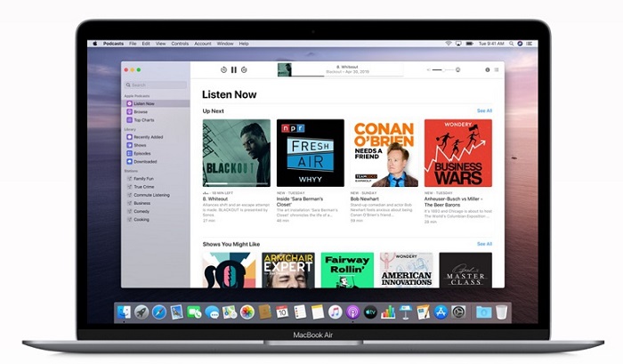
Task: Open Finder from the Dock
Action: [x=124, y=312]
